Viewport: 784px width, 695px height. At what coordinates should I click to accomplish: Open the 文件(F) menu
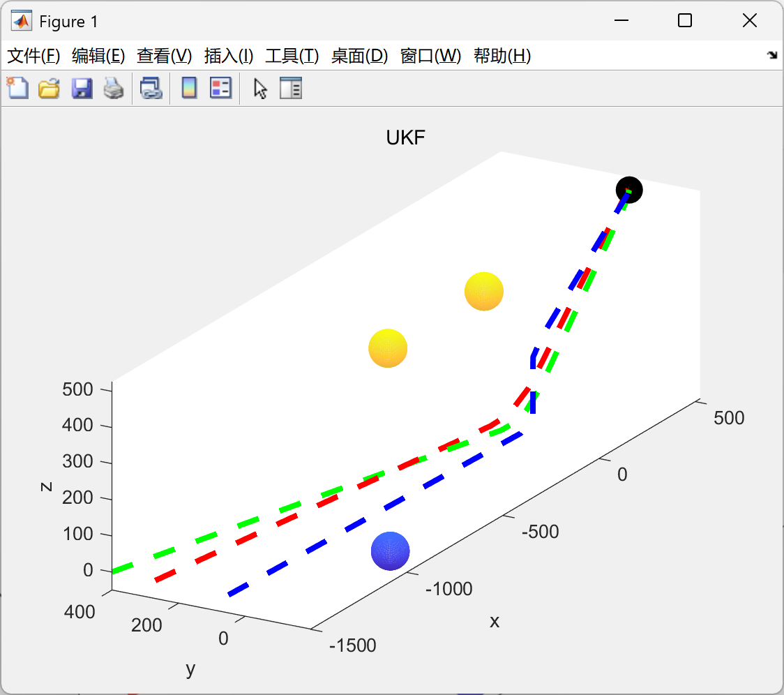pos(33,56)
